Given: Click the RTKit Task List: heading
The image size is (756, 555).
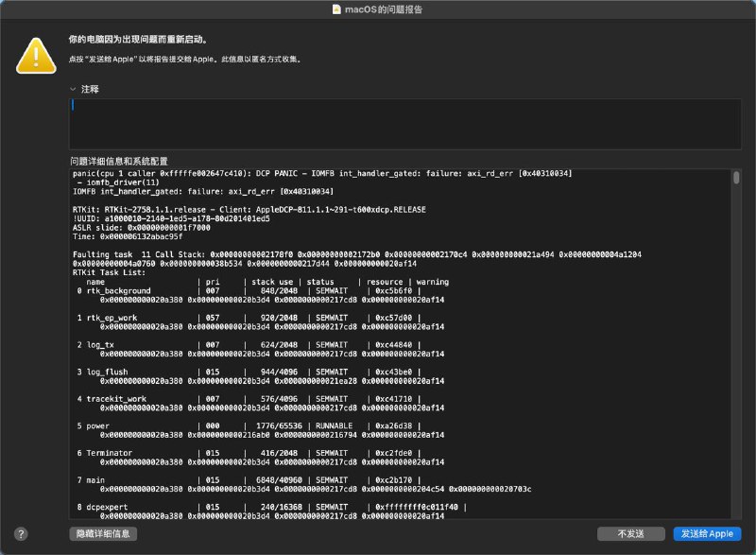Looking at the screenshot, I should click(109, 272).
